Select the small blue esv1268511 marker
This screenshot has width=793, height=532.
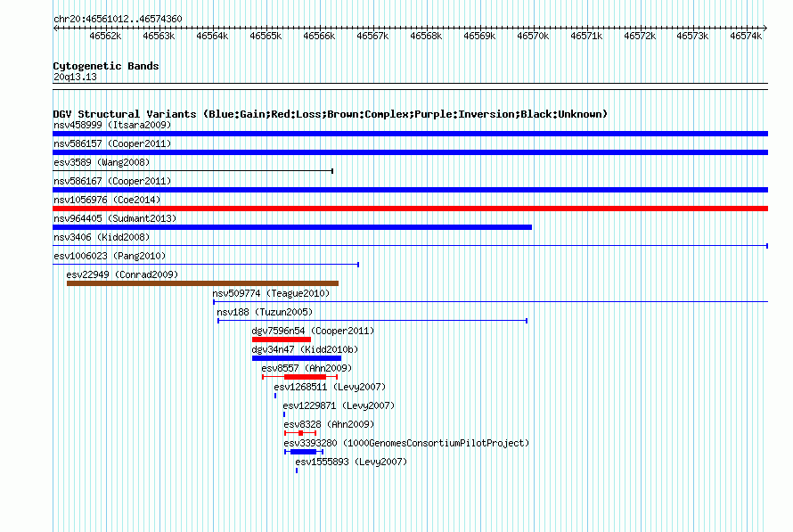click(x=275, y=396)
